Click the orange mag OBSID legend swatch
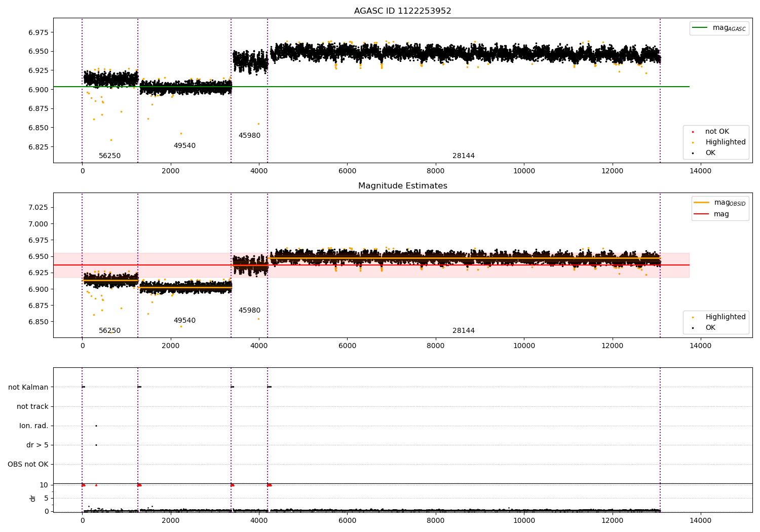Image resolution: width=760 pixels, height=532 pixels. (702, 203)
